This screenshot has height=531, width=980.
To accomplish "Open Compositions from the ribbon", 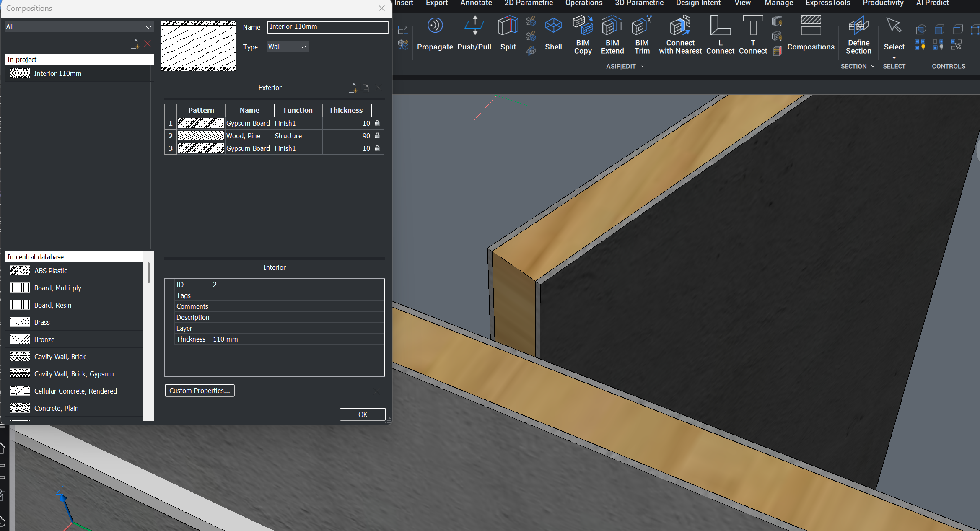I will [811, 34].
